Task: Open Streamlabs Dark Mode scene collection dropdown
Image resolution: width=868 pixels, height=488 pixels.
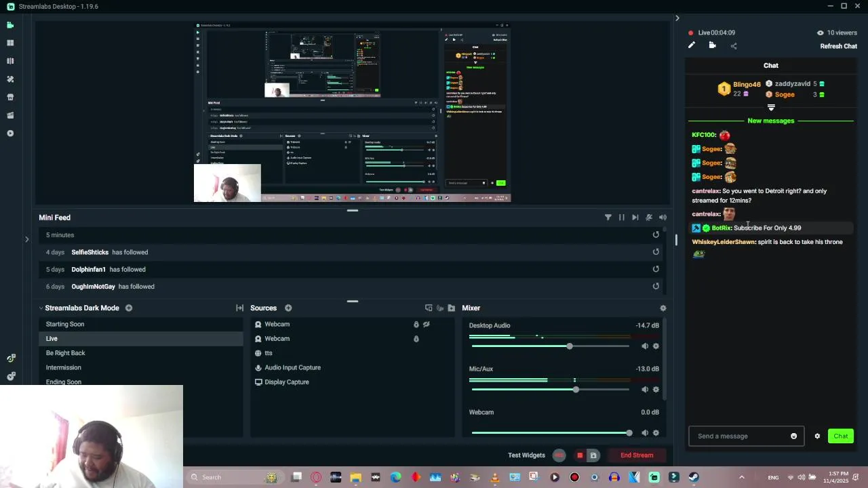Action: (79, 308)
